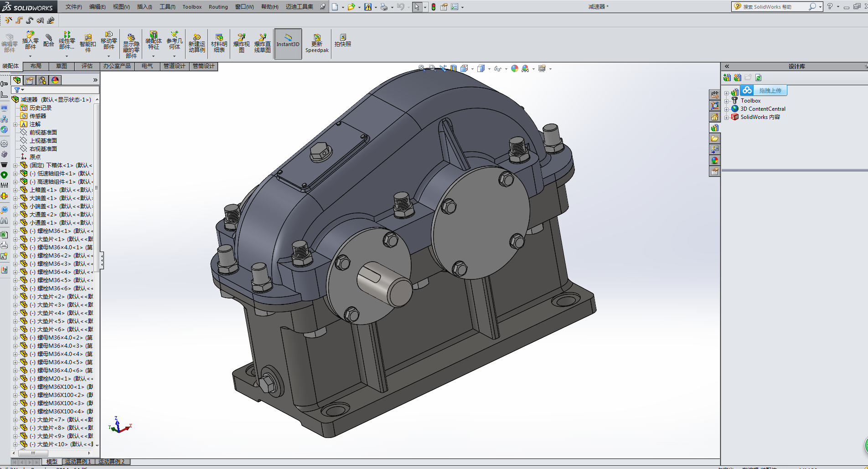Click the 配合 (Mate) tool icon

point(48,40)
